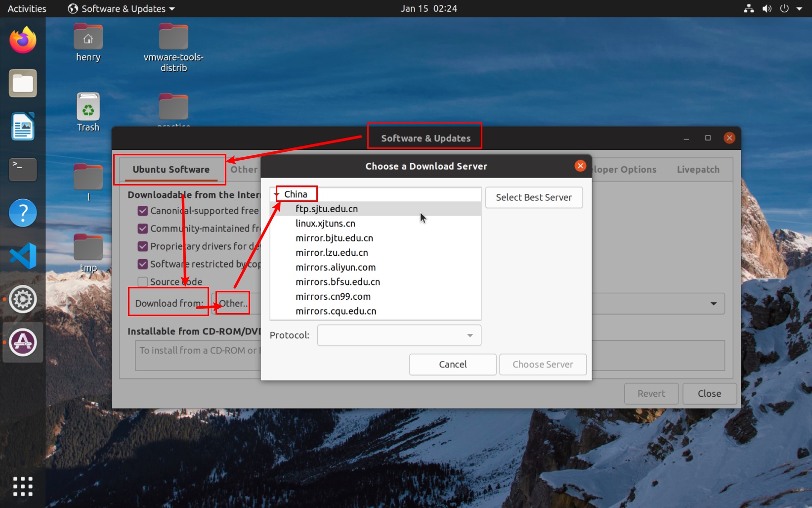The height and width of the screenshot is (508, 812).
Task: Open the Protocol dropdown
Action: tap(399, 335)
